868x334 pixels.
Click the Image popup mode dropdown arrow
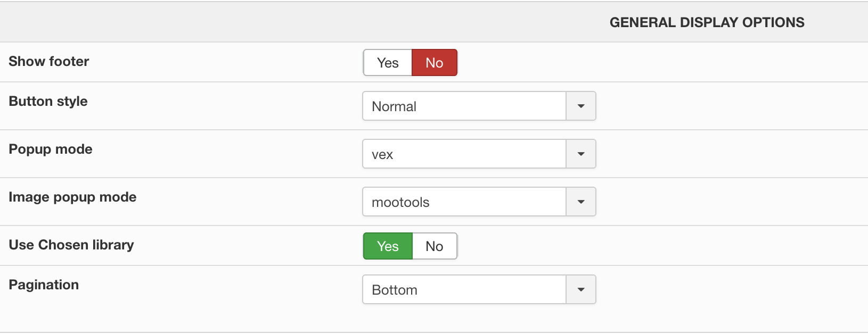[581, 202]
